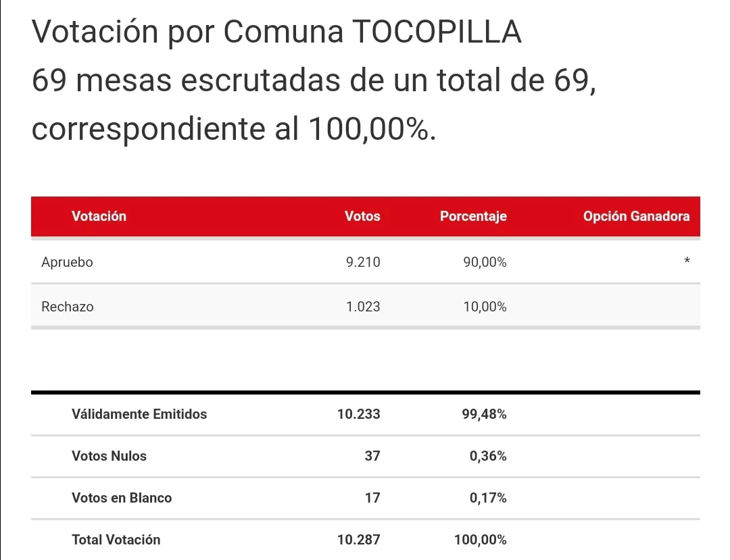Click the 10.233 valid votes value
The image size is (730, 560).
[x=359, y=414]
